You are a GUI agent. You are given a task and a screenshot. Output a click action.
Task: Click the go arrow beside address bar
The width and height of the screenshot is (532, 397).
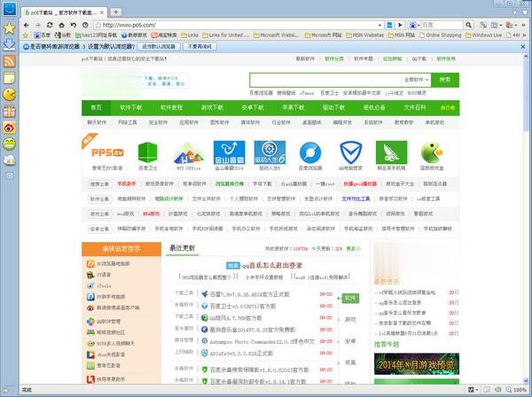(x=401, y=25)
